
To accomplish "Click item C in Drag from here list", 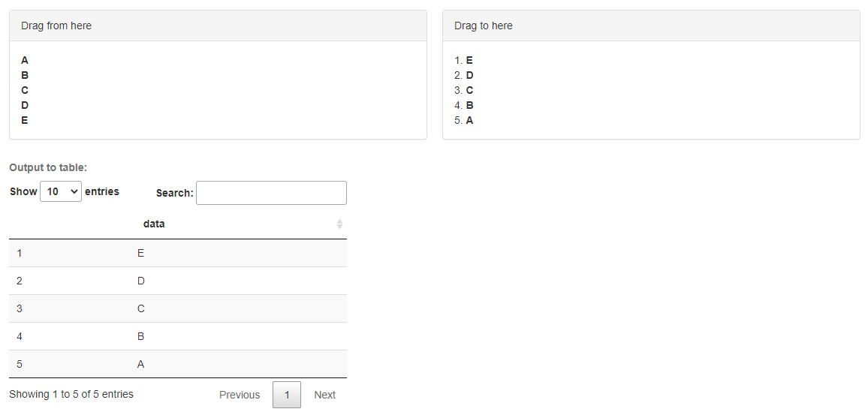I will pos(25,90).
